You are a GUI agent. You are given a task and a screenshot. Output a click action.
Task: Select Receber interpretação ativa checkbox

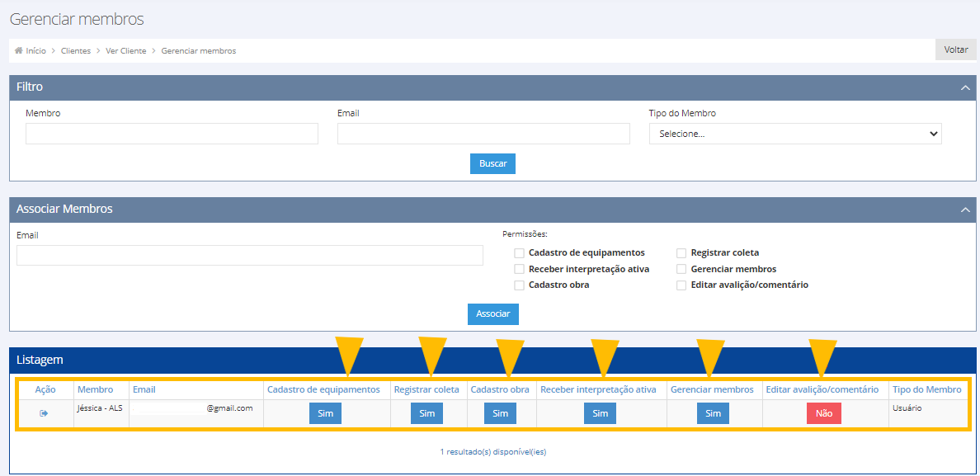(519, 269)
